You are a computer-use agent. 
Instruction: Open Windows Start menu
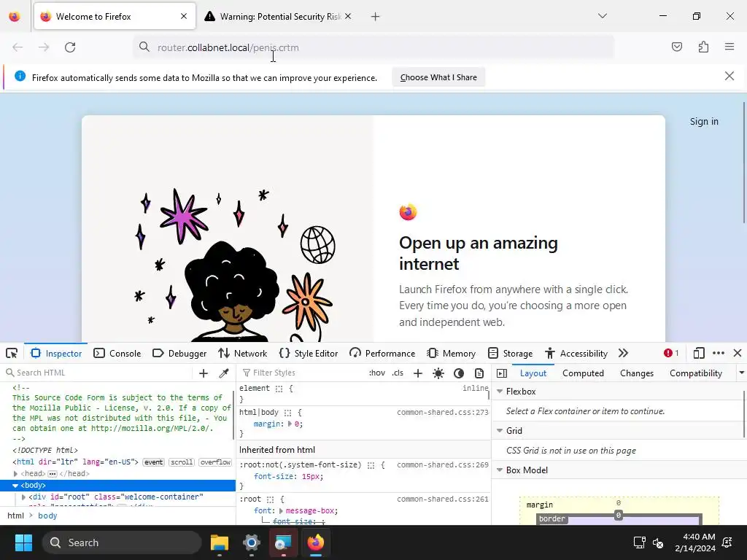click(23, 542)
